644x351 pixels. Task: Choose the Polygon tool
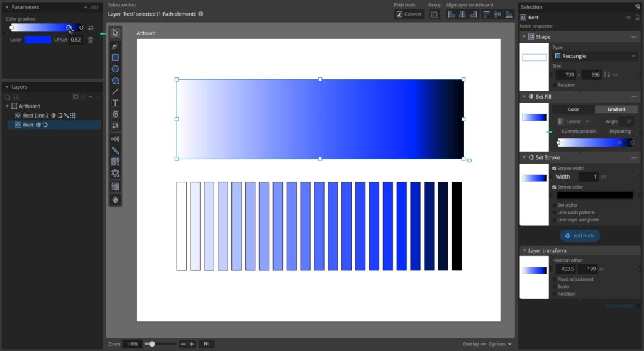tap(115, 80)
